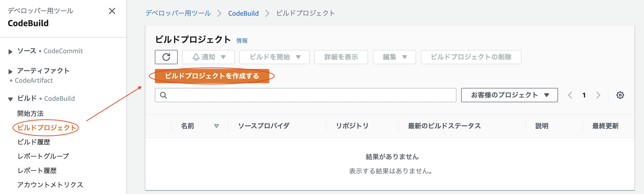The width and height of the screenshot is (644, 194).
Task: Click the refresh icon above the project list
Action: 166,57
